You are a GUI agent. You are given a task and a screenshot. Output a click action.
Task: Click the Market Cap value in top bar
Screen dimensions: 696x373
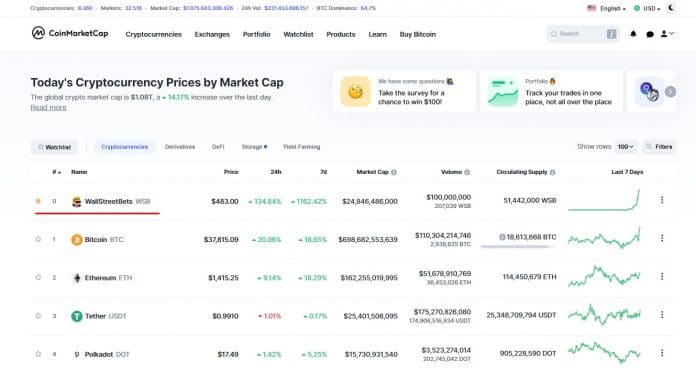click(x=208, y=8)
